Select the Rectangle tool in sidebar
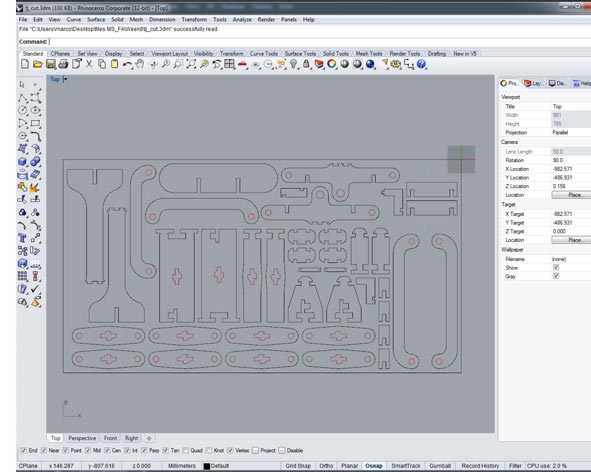Viewport: 591px width, 472px height. coord(36,123)
